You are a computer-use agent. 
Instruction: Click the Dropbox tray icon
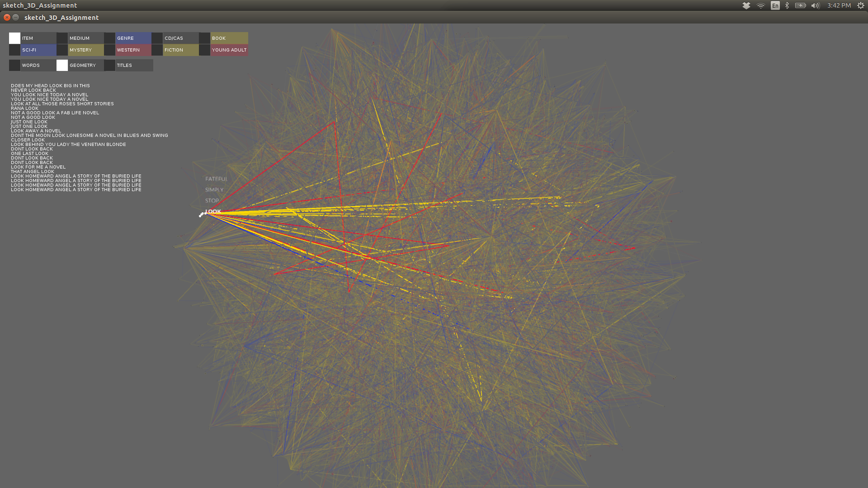(746, 5)
